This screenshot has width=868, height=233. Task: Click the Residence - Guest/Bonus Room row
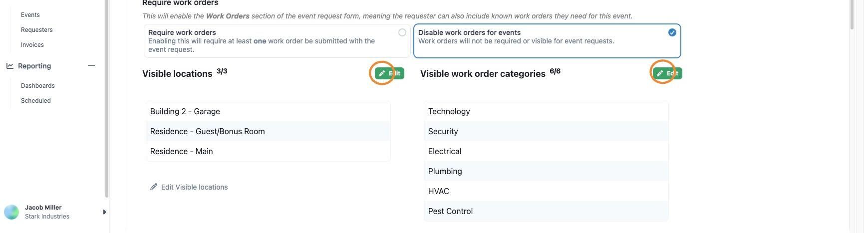[268, 131]
